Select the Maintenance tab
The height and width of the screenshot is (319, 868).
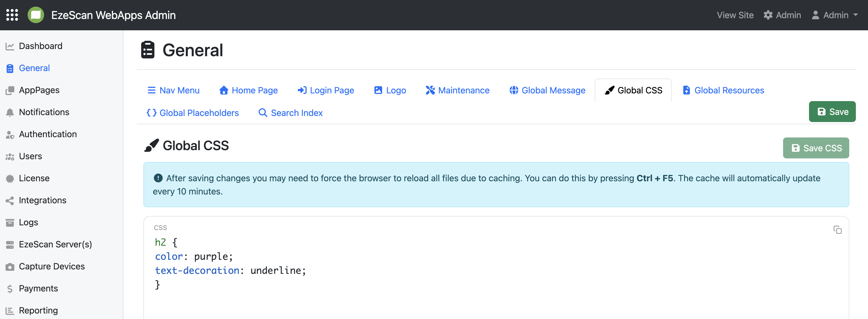(457, 90)
